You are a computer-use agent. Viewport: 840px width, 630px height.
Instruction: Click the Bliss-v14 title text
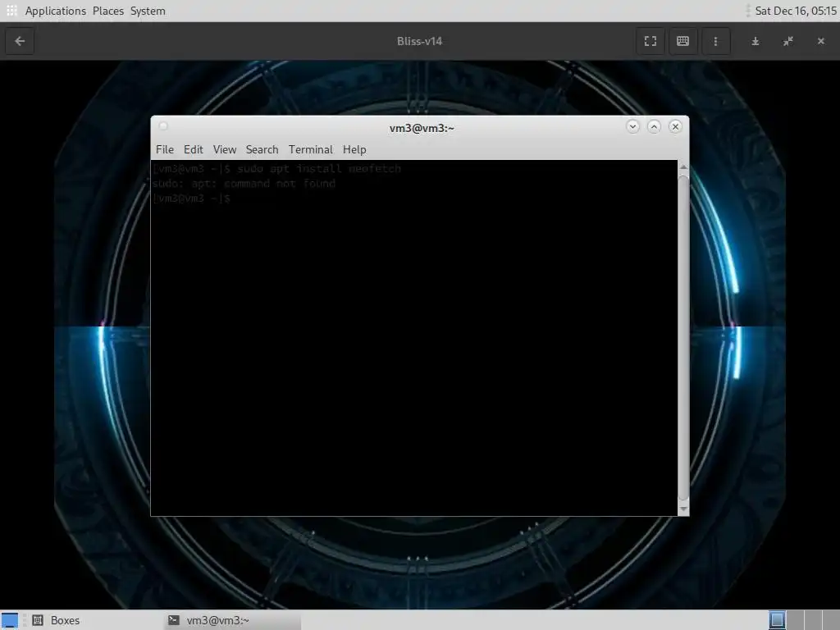[419, 41]
